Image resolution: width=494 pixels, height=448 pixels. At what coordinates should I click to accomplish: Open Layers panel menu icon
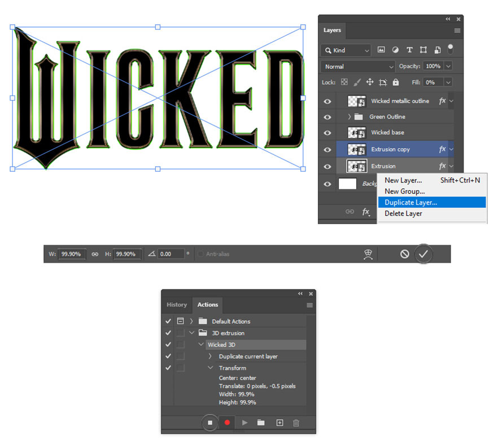(x=457, y=31)
